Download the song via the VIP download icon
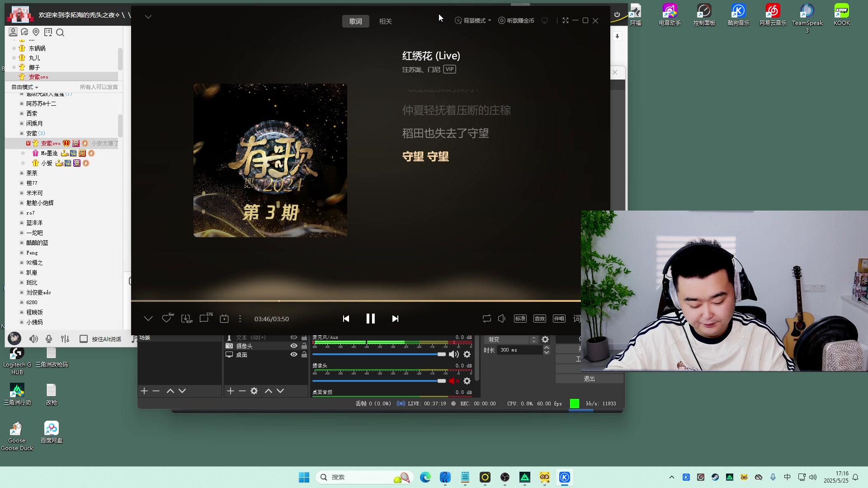868x488 pixels. (186, 319)
